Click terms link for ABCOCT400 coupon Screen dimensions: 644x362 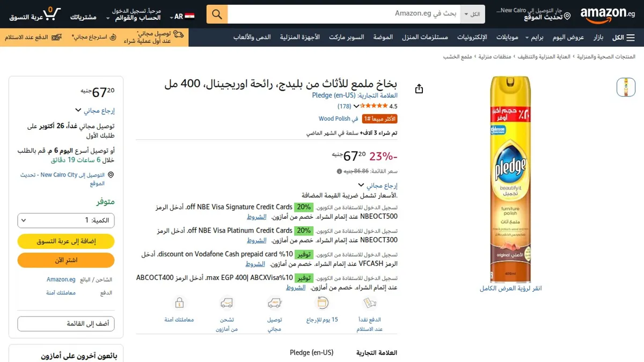click(x=296, y=287)
